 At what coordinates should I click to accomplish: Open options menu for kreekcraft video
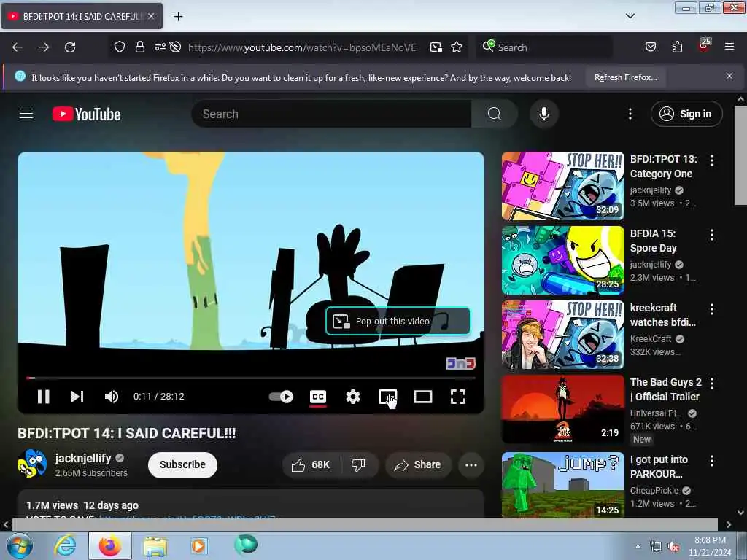point(712,309)
